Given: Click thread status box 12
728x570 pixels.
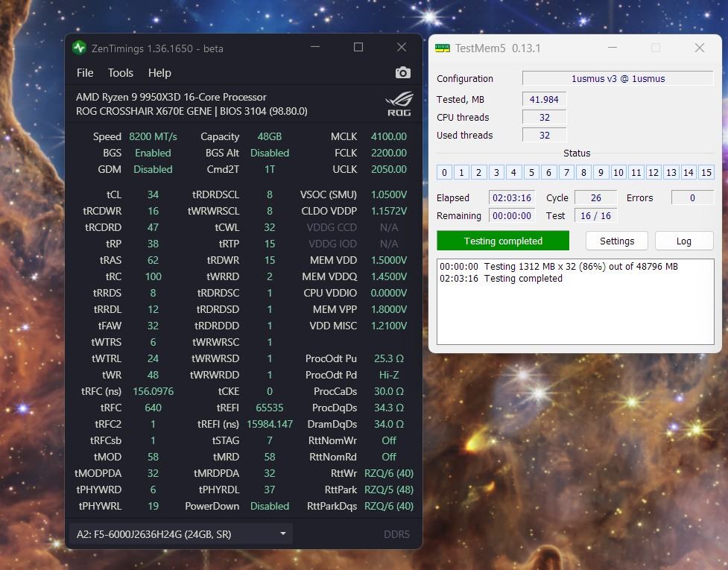Looking at the screenshot, I should (x=653, y=173).
